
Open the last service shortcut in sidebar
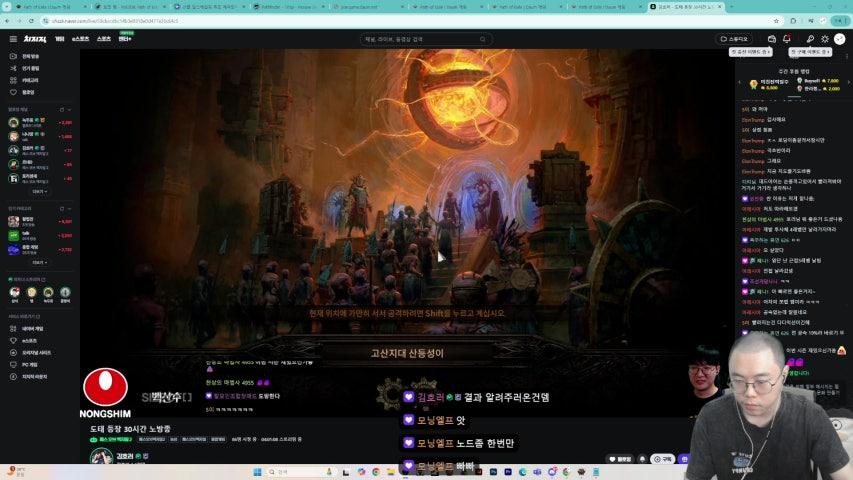pyautogui.click(x=29, y=377)
